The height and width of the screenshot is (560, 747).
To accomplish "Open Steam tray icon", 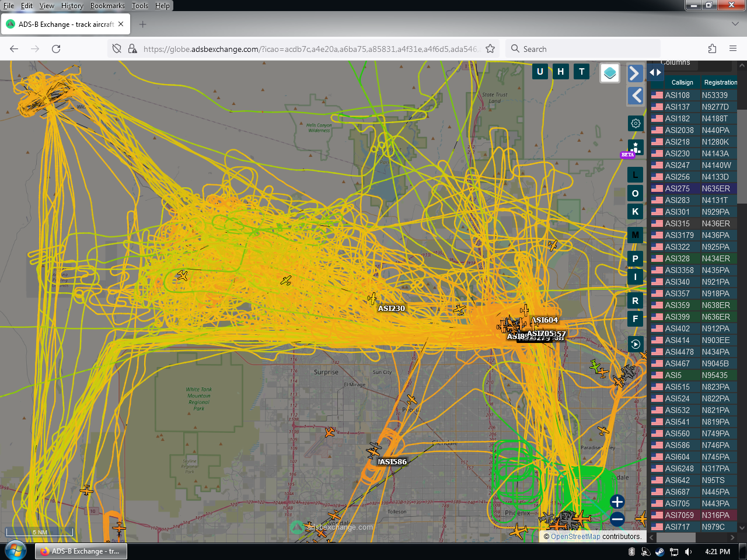I will point(659,552).
